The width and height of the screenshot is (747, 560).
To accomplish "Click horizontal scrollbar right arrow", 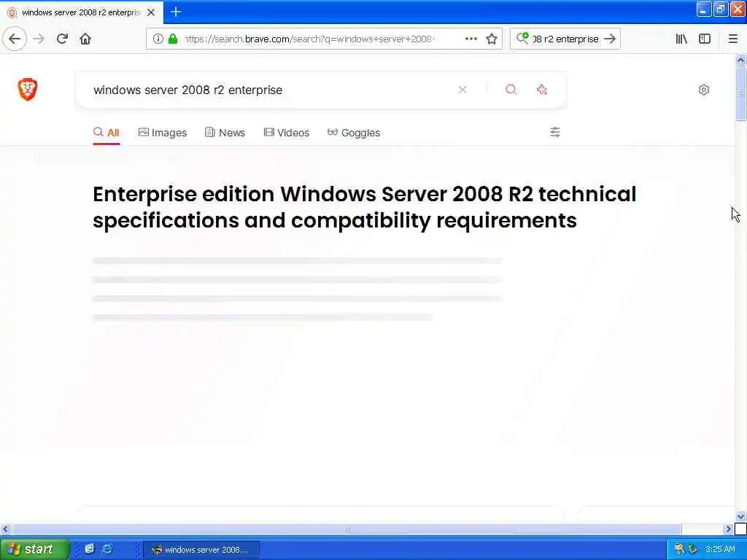I will pos(728,529).
